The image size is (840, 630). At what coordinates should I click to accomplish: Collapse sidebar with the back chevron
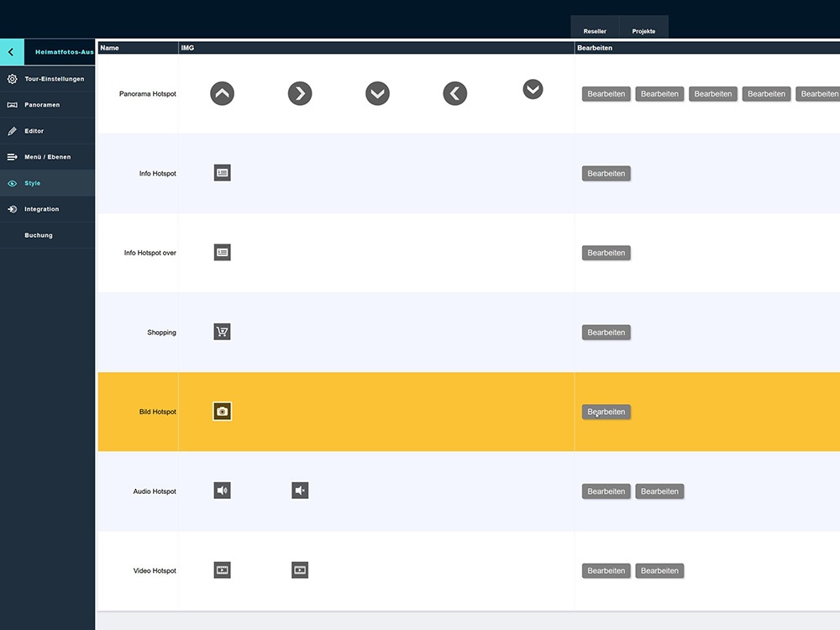11,52
